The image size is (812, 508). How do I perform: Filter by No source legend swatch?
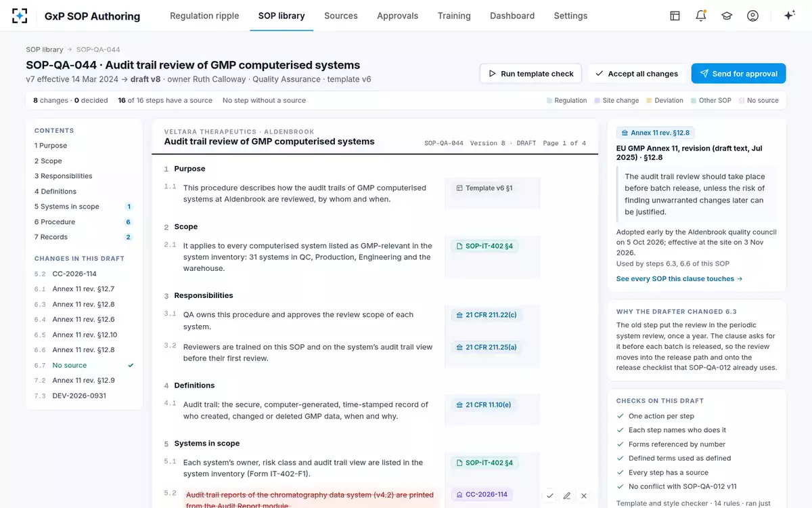[x=759, y=100]
